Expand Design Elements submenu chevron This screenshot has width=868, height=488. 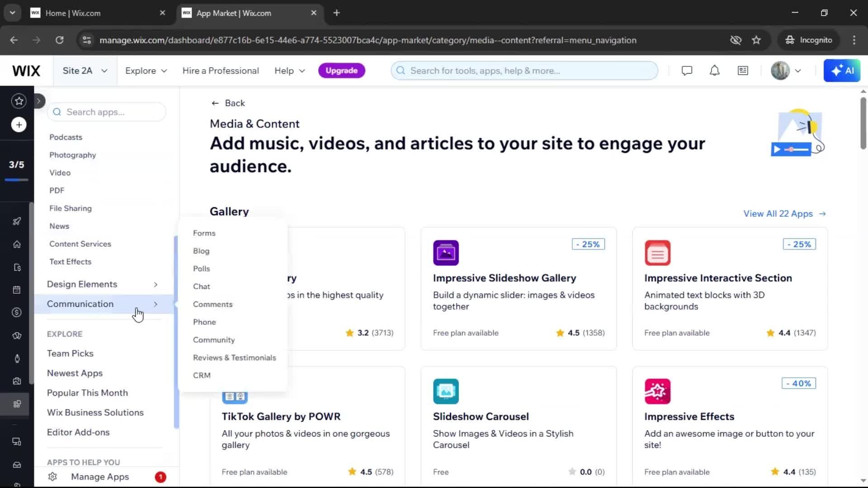click(x=156, y=284)
